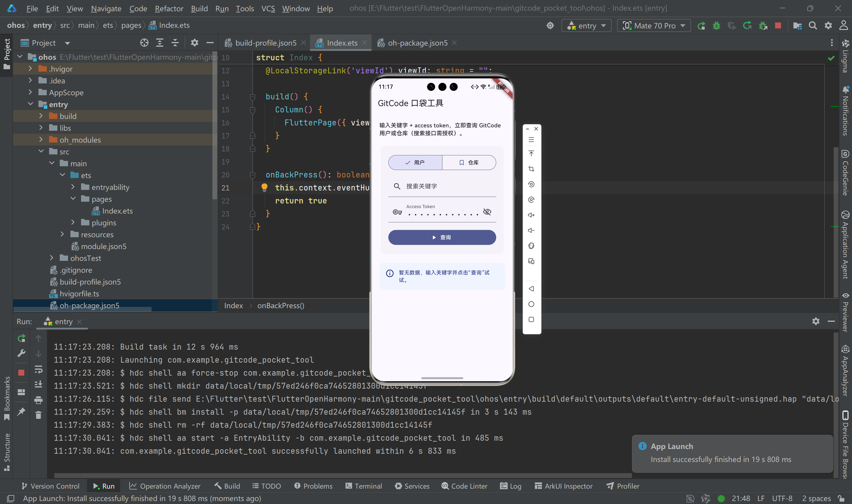Screen dimensions: 852x504
Task: Click the trash Clear All icon in Run panel
Action: [x=38, y=415]
